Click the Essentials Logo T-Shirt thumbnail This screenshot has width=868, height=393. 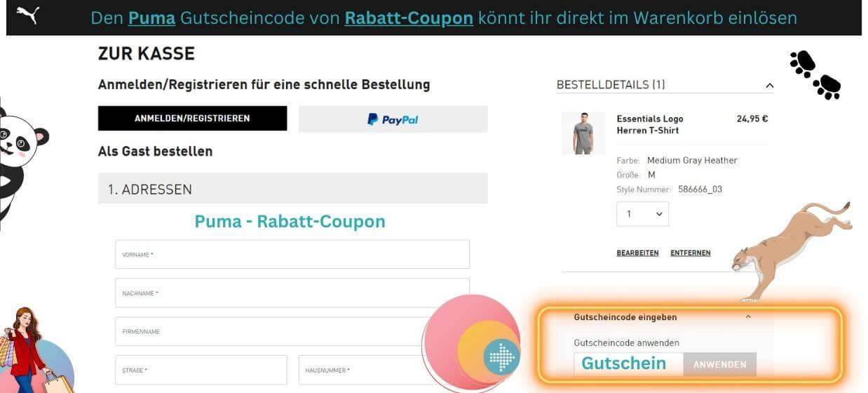pos(583,133)
